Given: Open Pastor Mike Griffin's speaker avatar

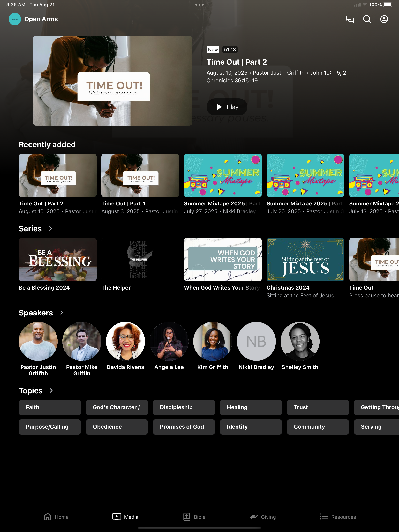Looking at the screenshot, I should tap(82, 341).
